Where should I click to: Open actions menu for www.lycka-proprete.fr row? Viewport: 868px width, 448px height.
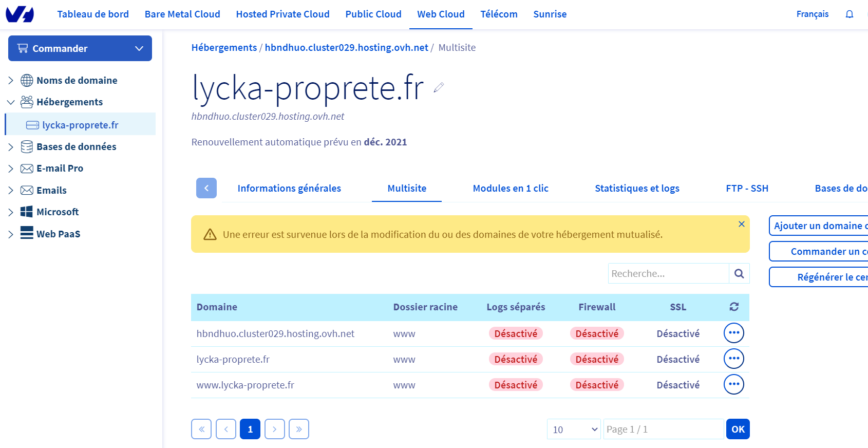(x=733, y=384)
